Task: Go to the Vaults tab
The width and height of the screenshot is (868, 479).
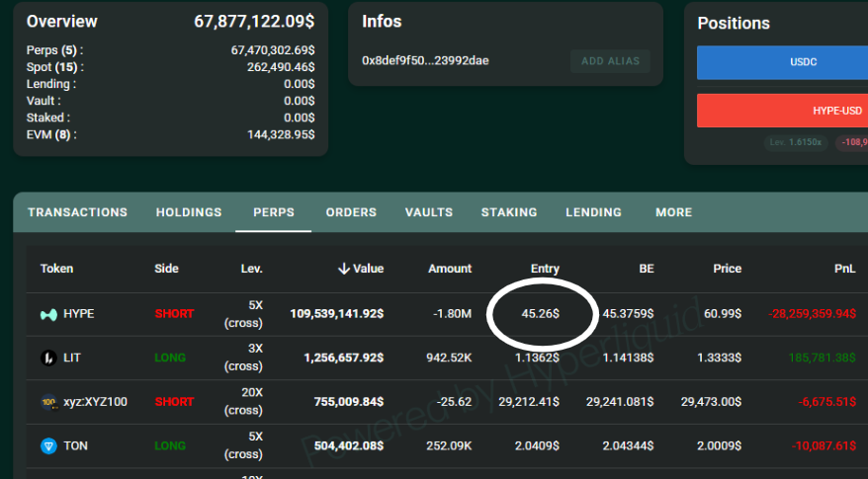Action: tap(429, 212)
